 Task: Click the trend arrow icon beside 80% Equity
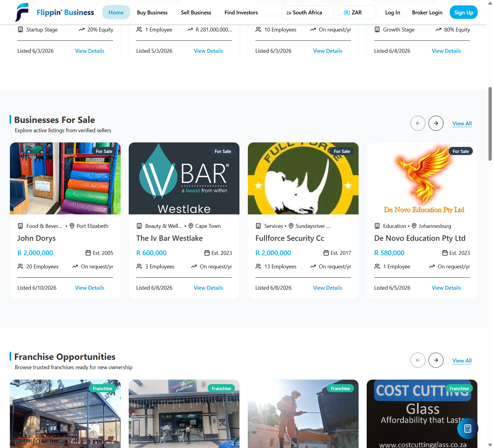[438, 29]
